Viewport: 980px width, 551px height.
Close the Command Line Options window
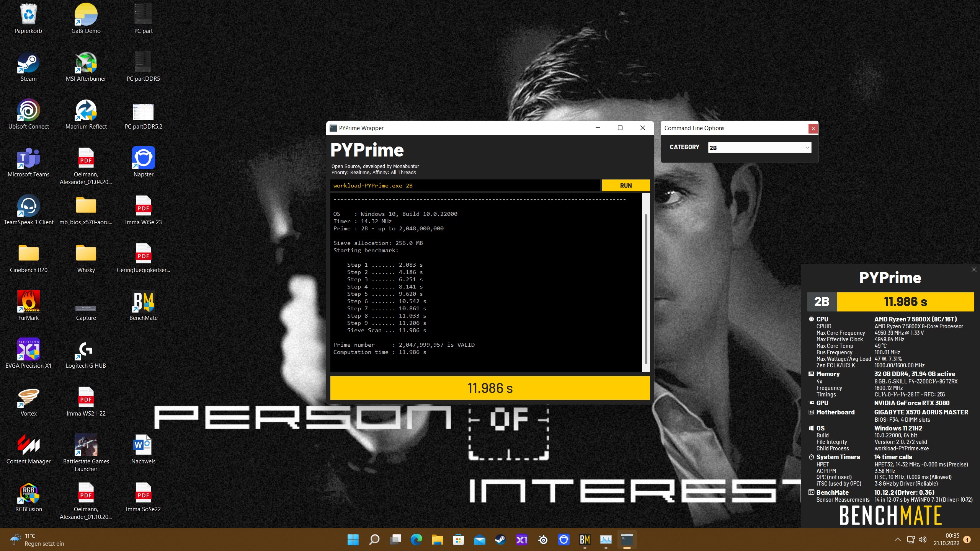coord(813,129)
